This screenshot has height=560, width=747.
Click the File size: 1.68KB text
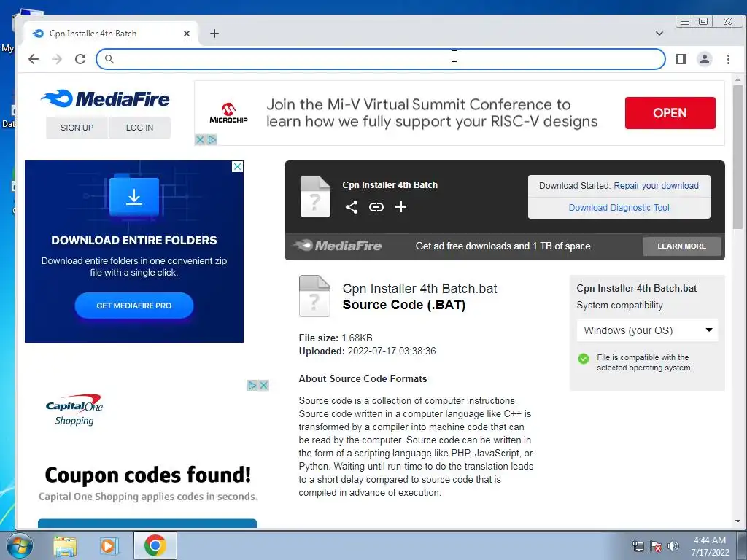coord(336,338)
